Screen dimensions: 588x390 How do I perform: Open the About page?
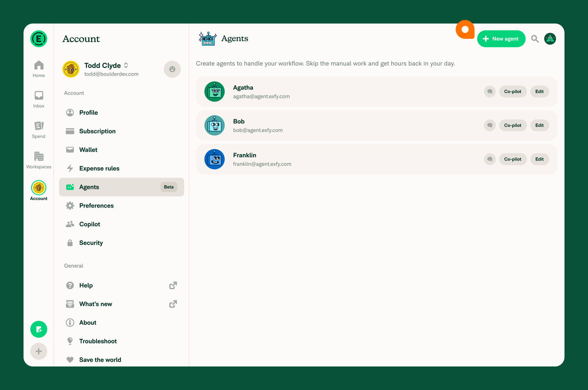[121, 323]
